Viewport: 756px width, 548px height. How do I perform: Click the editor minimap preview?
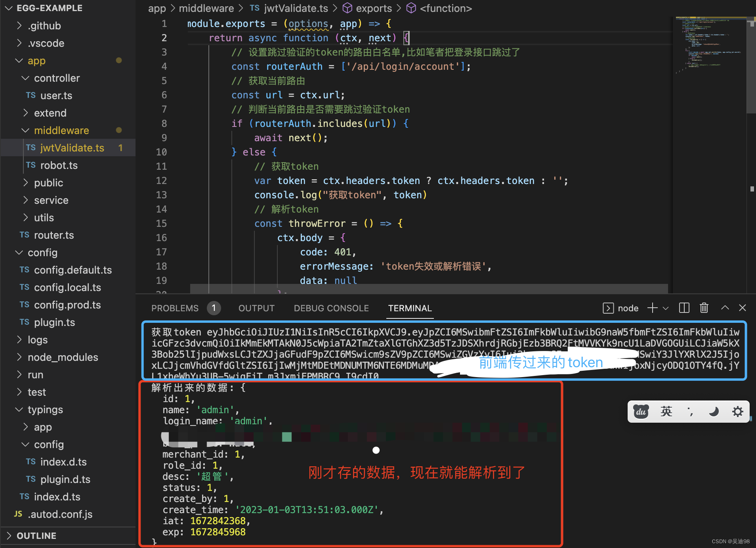[710, 46]
